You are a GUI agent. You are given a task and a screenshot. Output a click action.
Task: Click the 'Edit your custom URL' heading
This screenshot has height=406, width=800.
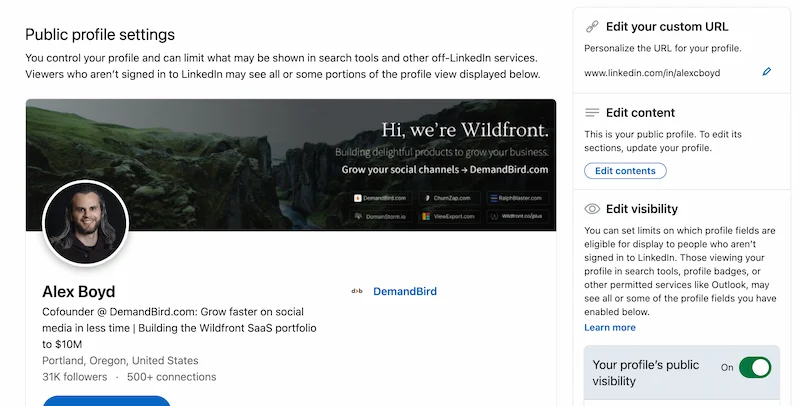pos(667,27)
